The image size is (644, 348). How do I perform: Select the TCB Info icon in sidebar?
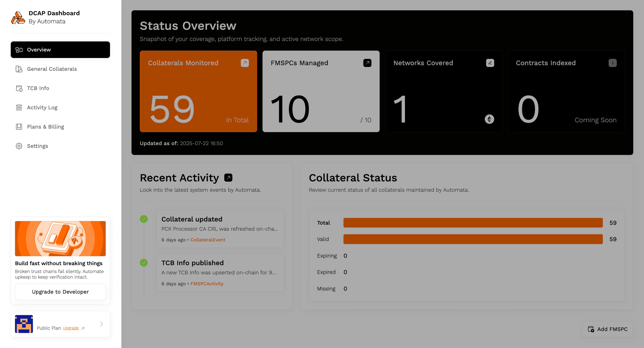19,88
